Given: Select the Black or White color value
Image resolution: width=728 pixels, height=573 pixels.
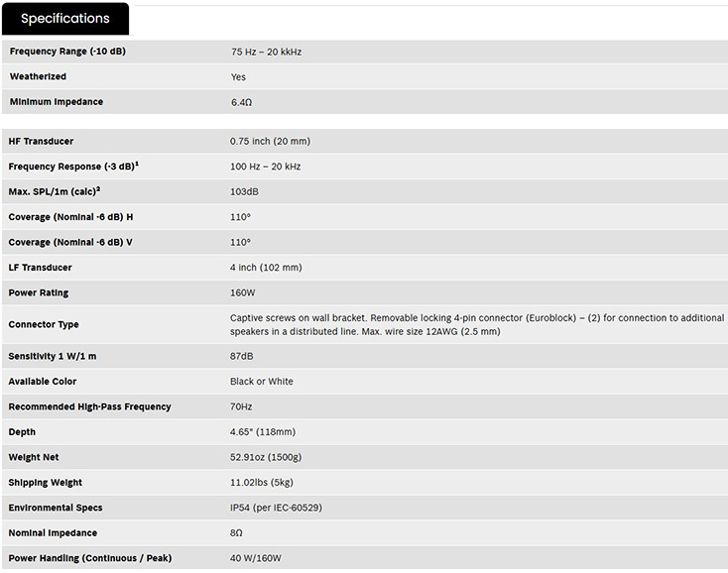Looking at the screenshot, I should point(262,382).
